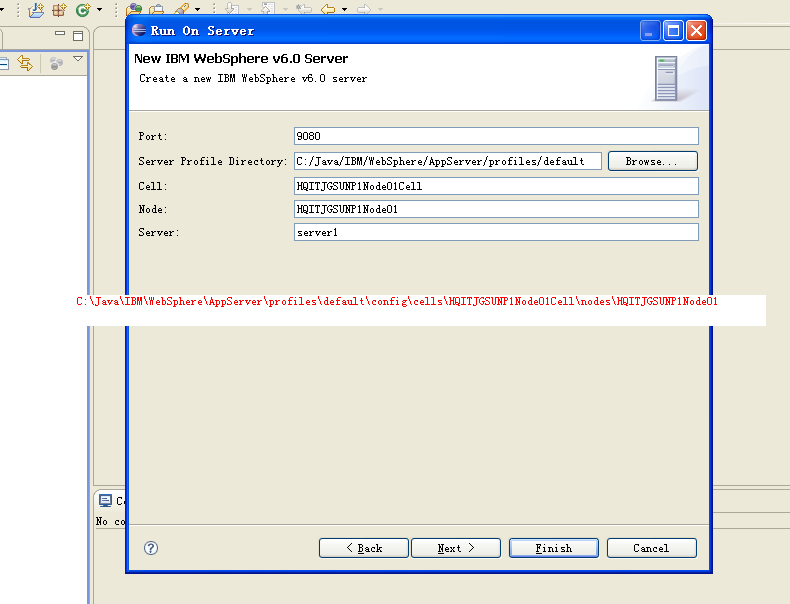790x604 pixels.
Task: Minimize the left explorer view panel
Action: click(60, 34)
